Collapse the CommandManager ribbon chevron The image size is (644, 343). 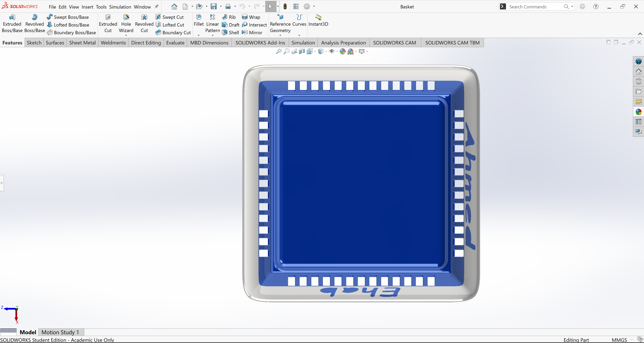[x=640, y=34]
